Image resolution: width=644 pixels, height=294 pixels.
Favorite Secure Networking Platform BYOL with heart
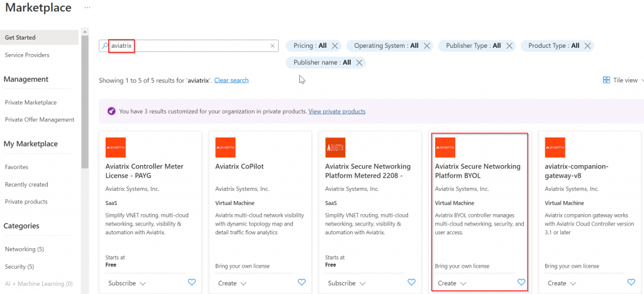tap(521, 282)
